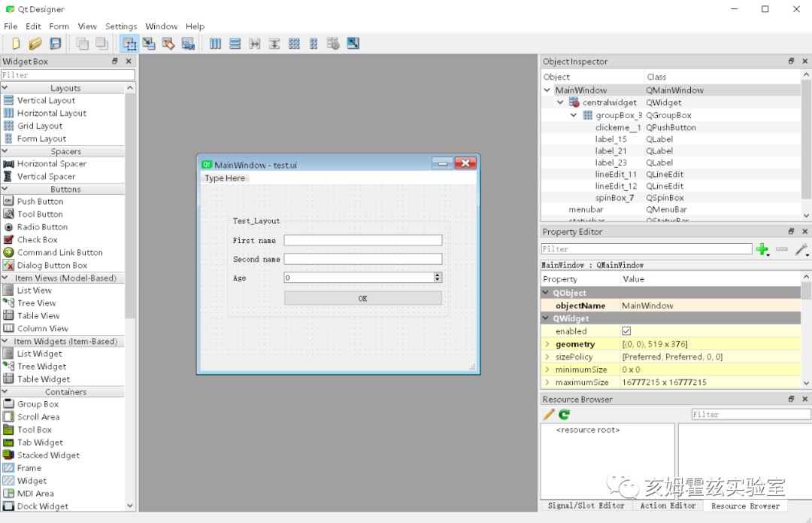
Task: Select the Edit Buddies mode icon
Action: click(168, 44)
